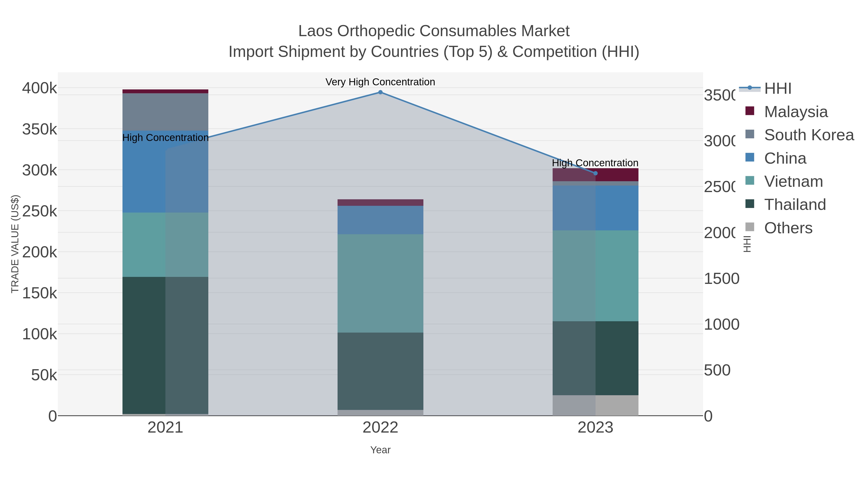Image resolution: width=868 pixels, height=488 pixels.
Task: Click the Vietnam teal legend swatch
Action: pos(750,180)
